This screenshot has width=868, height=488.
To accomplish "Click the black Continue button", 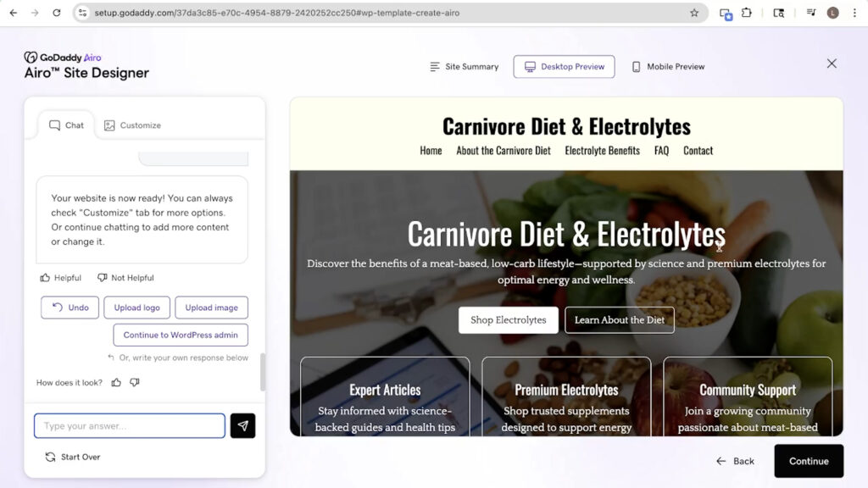I will pos(808,461).
